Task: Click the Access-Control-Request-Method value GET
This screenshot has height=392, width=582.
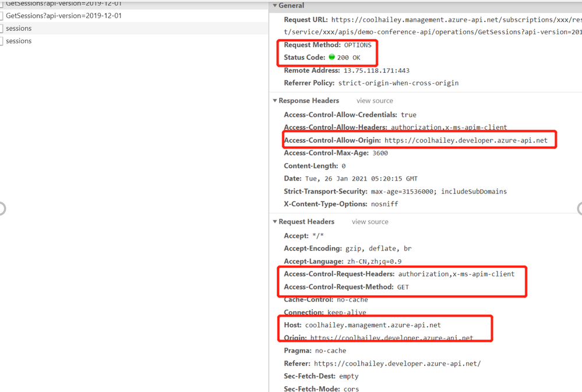Action: pyautogui.click(x=403, y=287)
